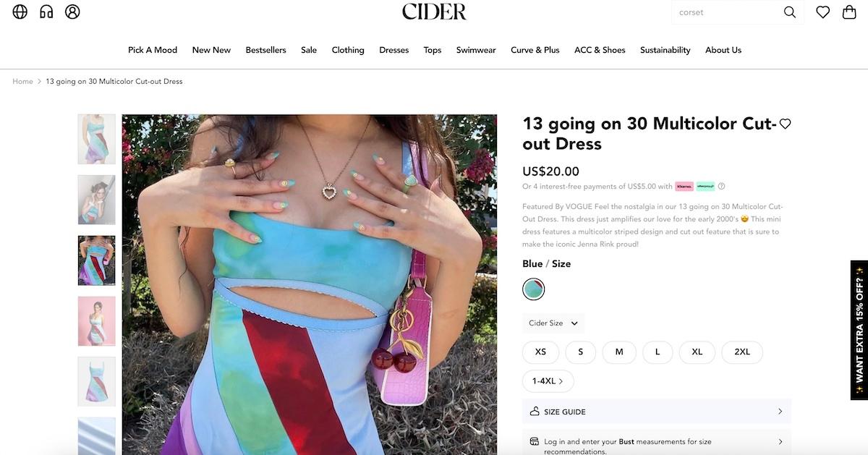
Task: Click the payment info question mark icon
Action: click(721, 186)
